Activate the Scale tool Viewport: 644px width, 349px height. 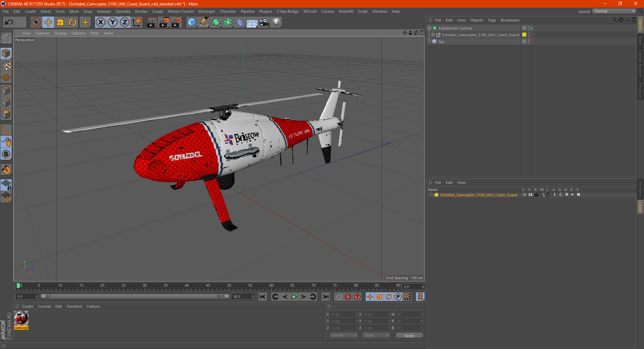pyautogui.click(x=60, y=22)
